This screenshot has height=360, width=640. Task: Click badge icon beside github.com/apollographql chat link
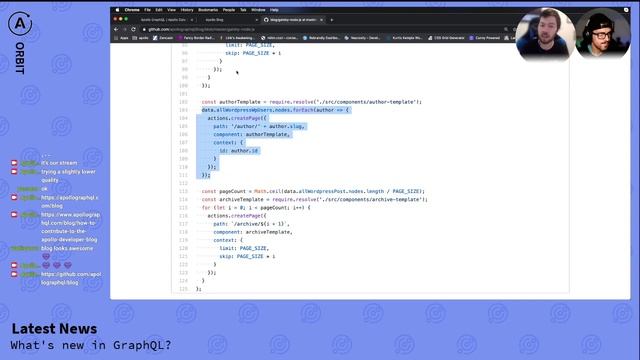click(x=14, y=274)
